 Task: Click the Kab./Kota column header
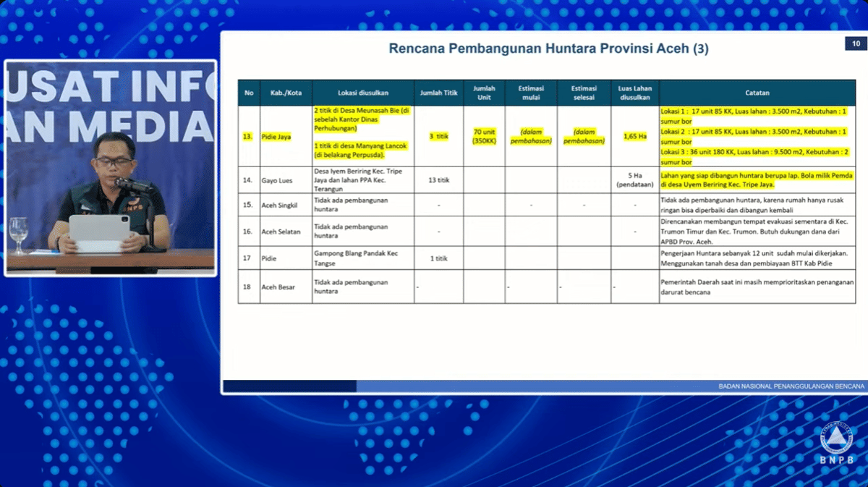(x=286, y=93)
